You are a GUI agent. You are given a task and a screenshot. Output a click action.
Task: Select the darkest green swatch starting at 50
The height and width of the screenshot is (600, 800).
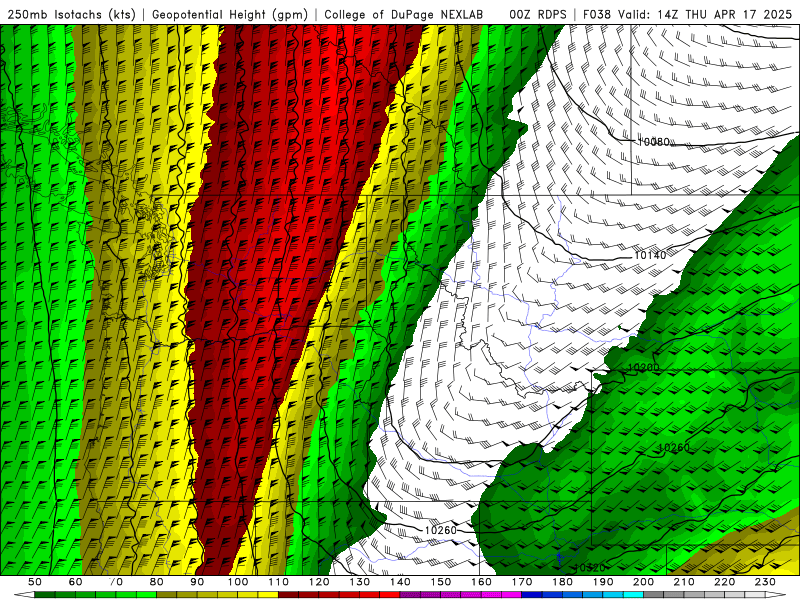[45, 595]
